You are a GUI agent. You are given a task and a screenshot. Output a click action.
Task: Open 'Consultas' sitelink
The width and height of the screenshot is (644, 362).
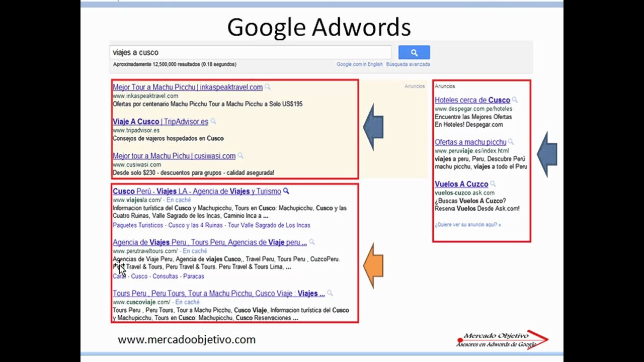165,277
